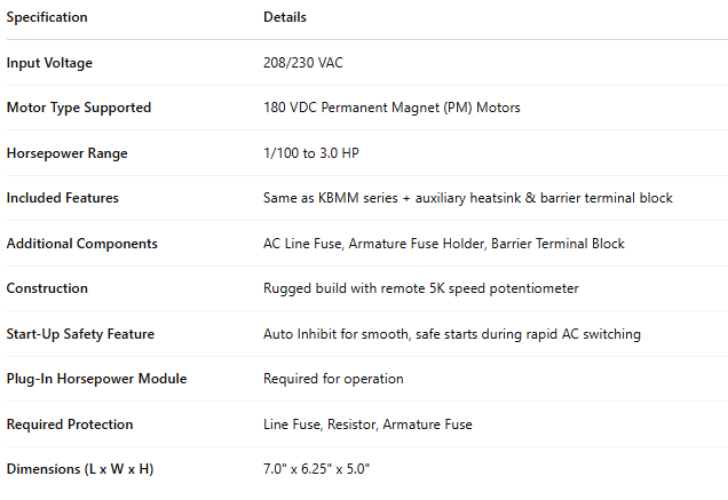Viewport: 728px width, 500px height.
Task: Select the Horsepower Range label
Action: coord(67,154)
